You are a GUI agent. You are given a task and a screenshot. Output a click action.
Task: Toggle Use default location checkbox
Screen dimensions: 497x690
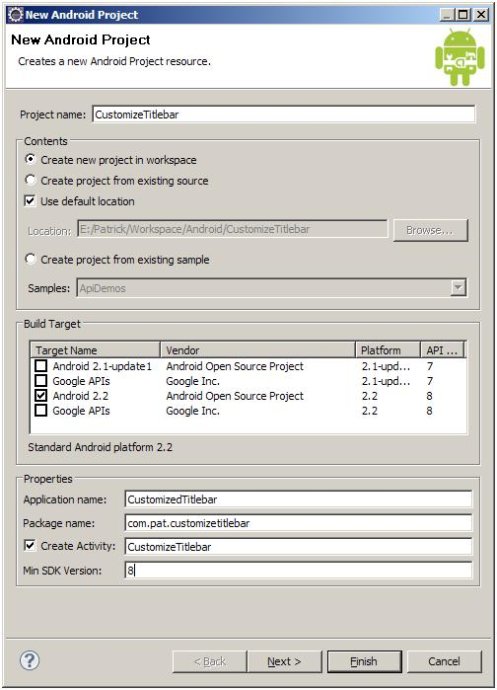[x=30, y=201]
